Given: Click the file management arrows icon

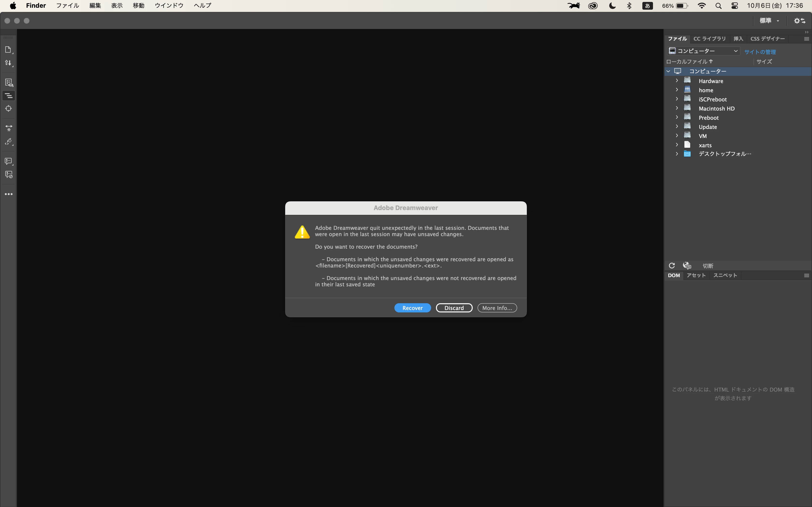Looking at the screenshot, I should click(x=8, y=63).
